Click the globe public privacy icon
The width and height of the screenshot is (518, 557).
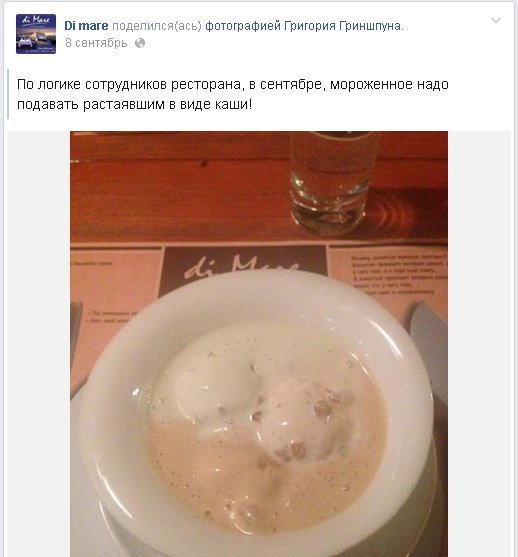140,43
